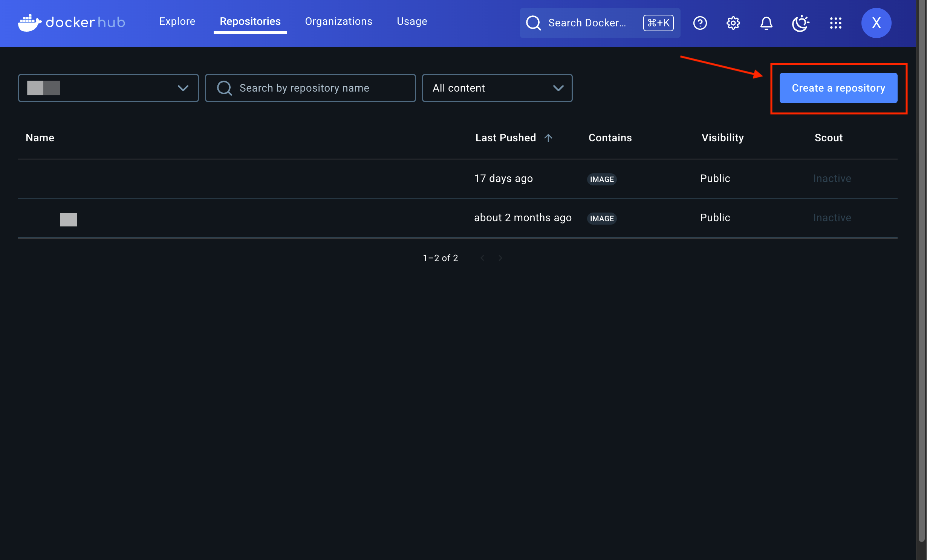Open the notifications bell
Viewport: 927px width, 560px height.
766,23
